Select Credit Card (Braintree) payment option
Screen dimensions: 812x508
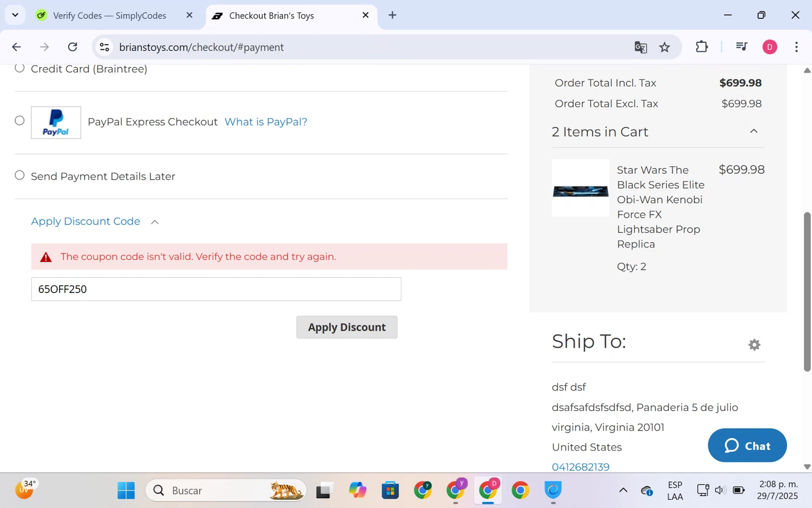pos(19,68)
